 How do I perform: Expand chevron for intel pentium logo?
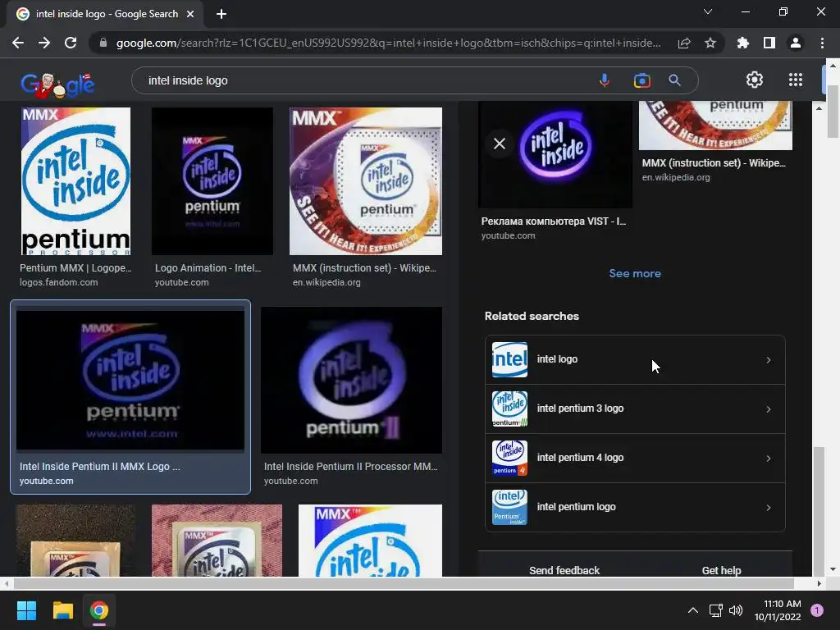click(768, 508)
